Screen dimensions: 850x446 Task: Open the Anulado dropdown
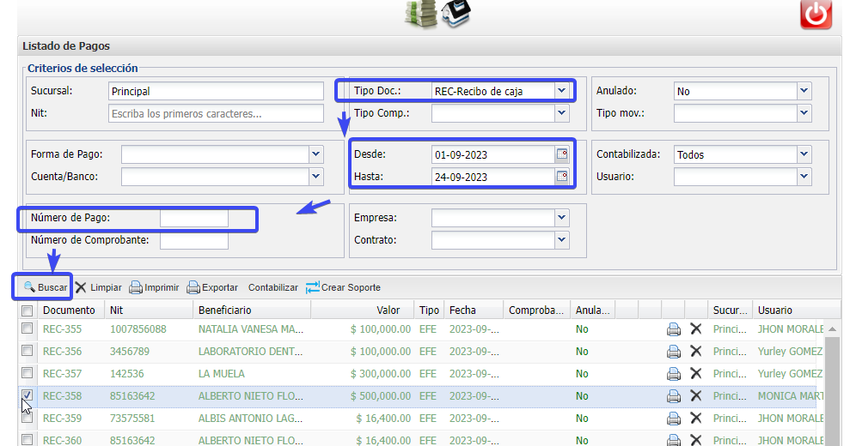803,91
